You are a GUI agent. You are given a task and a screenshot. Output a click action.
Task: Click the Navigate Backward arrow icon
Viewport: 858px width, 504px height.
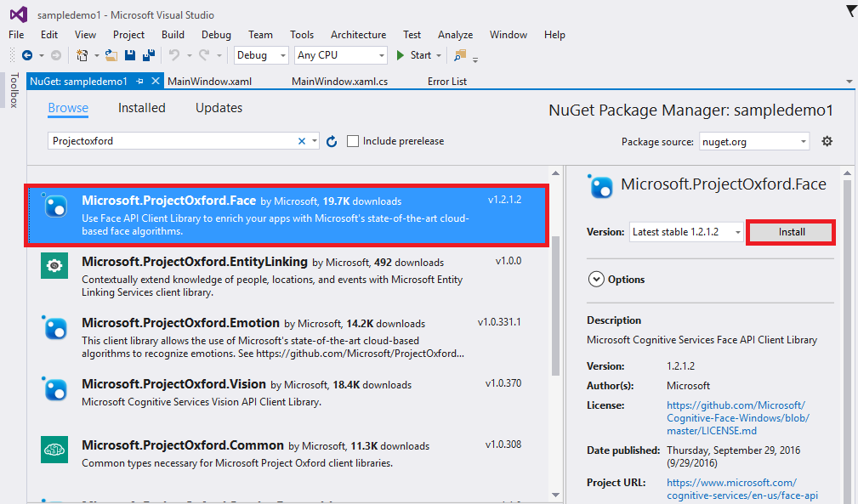pos(27,55)
